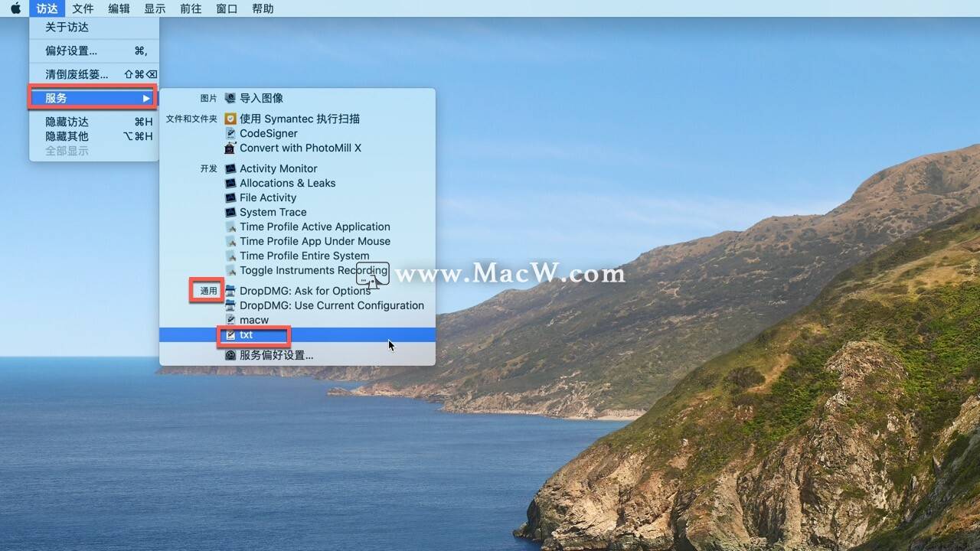980x551 pixels.
Task: Click the gear icon beside 服务偏好设置
Action: click(230, 354)
